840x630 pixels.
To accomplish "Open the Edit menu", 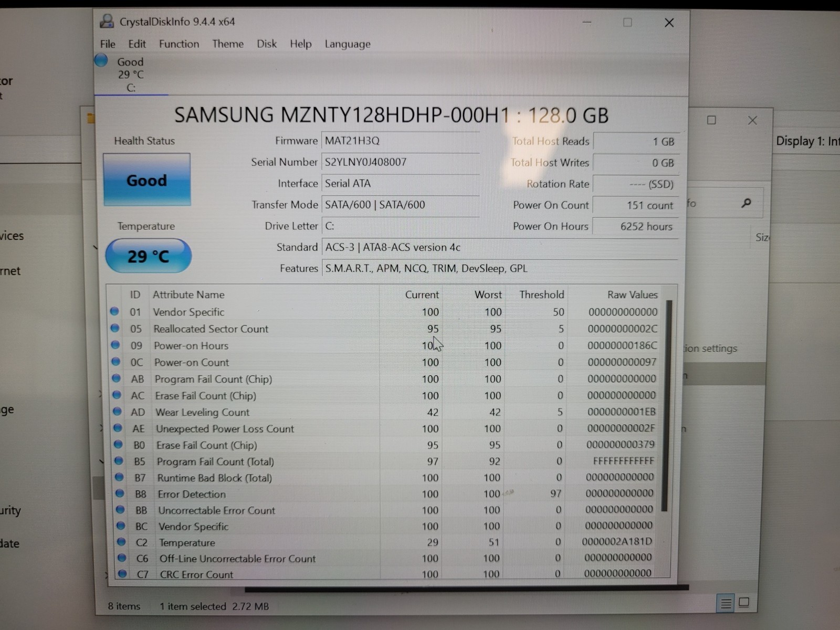I will 137,44.
